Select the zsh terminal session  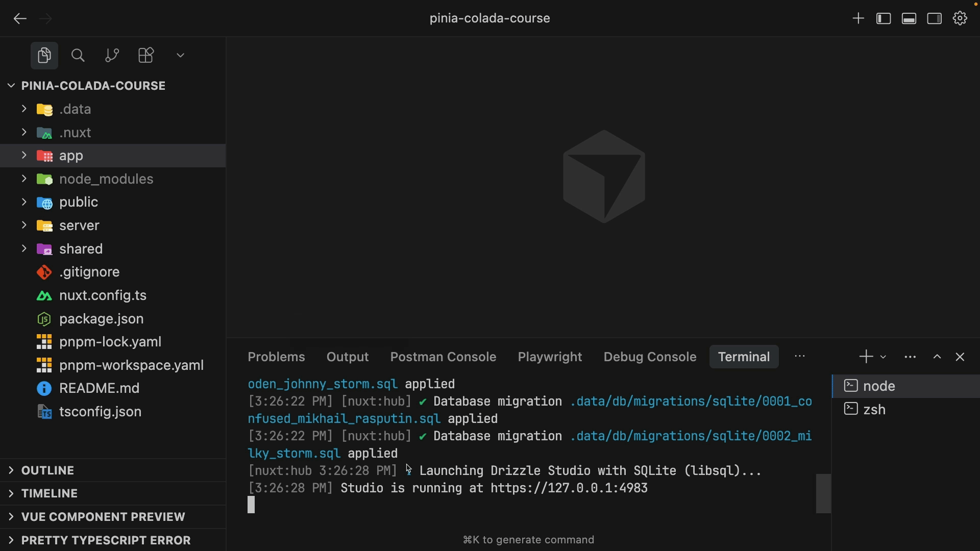pyautogui.click(x=906, y=410)
